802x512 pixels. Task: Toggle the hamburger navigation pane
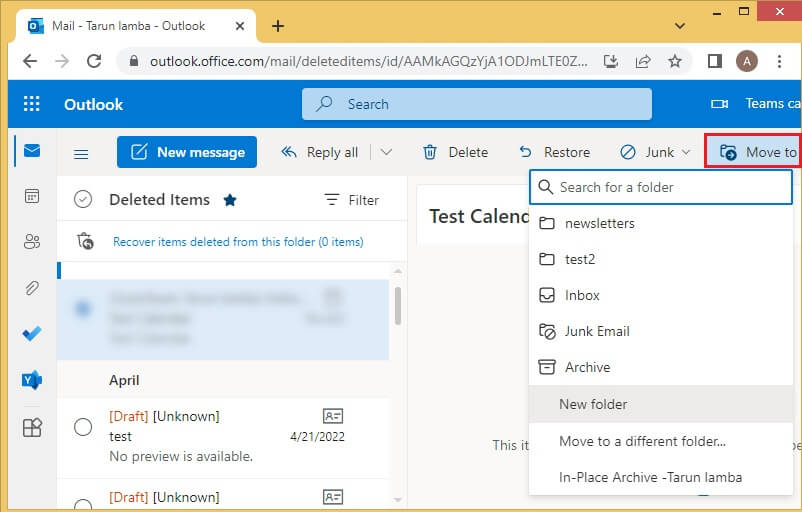coord(81,153)
